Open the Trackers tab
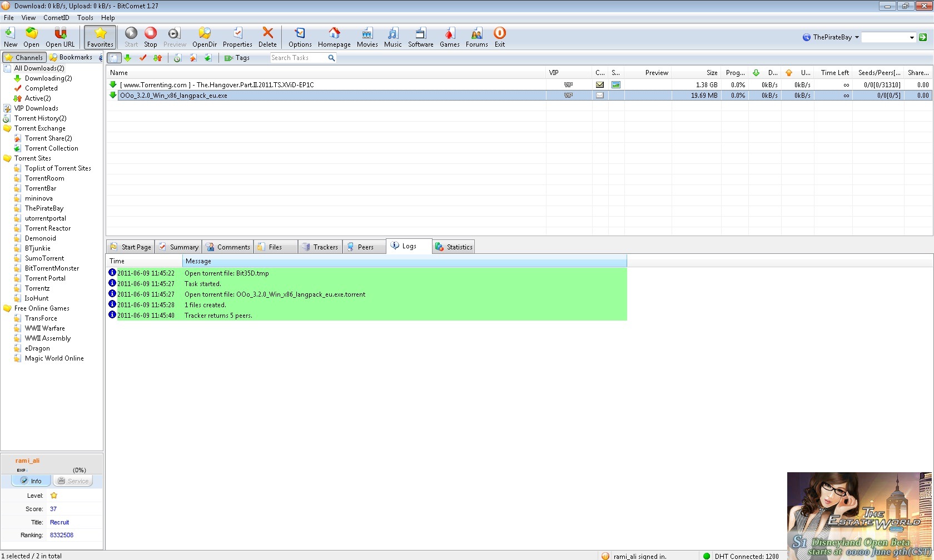The height and width of the screenshot is (560, 934). pyautogui.click(x=320, y=247)
